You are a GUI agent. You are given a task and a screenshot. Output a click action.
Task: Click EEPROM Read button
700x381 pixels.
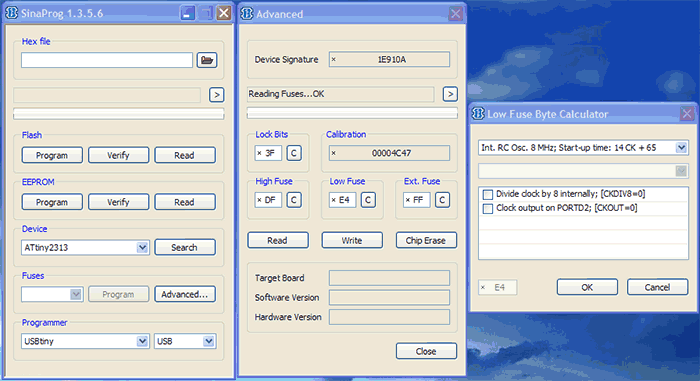pyautogui.click(x=185, y=202)
